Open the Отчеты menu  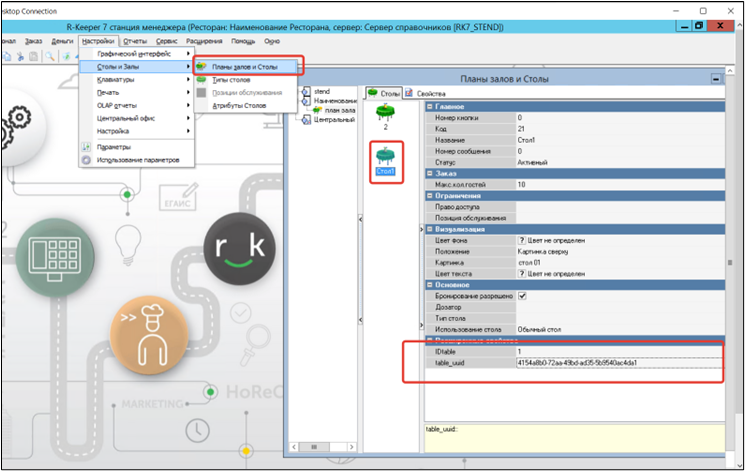(x=134, y=41)
